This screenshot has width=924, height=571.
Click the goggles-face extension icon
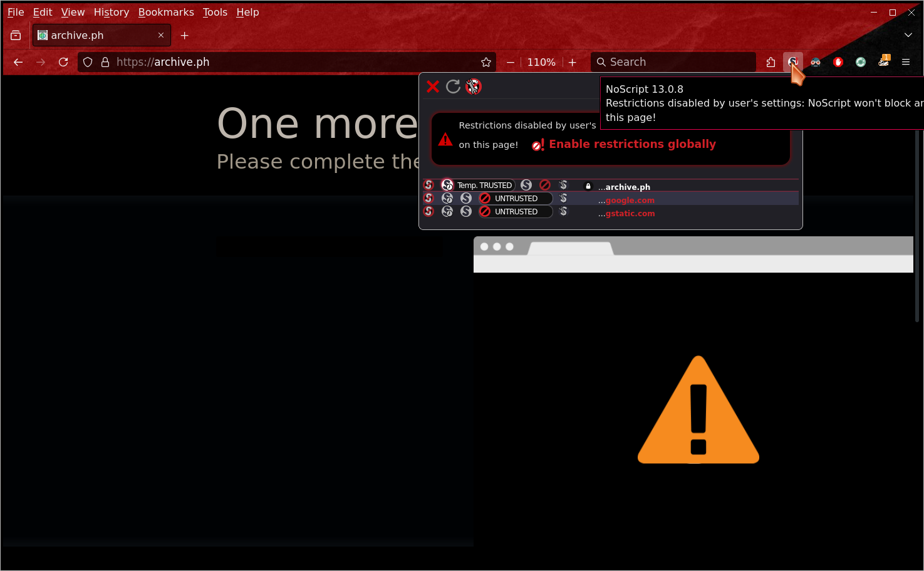coord(816,62)
